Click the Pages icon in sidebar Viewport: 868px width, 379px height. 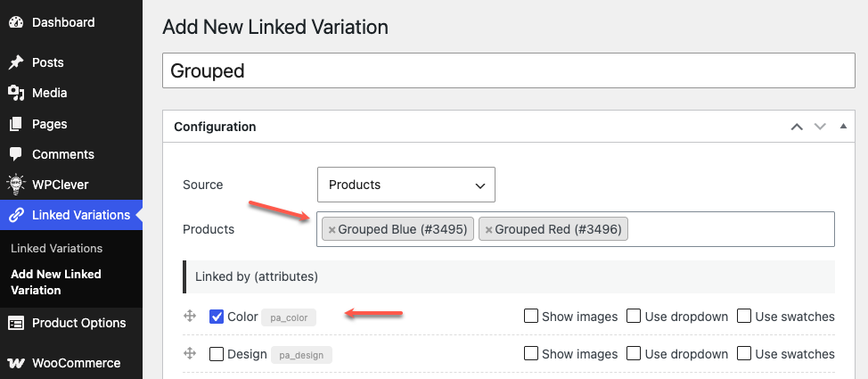tap(17, 124)
